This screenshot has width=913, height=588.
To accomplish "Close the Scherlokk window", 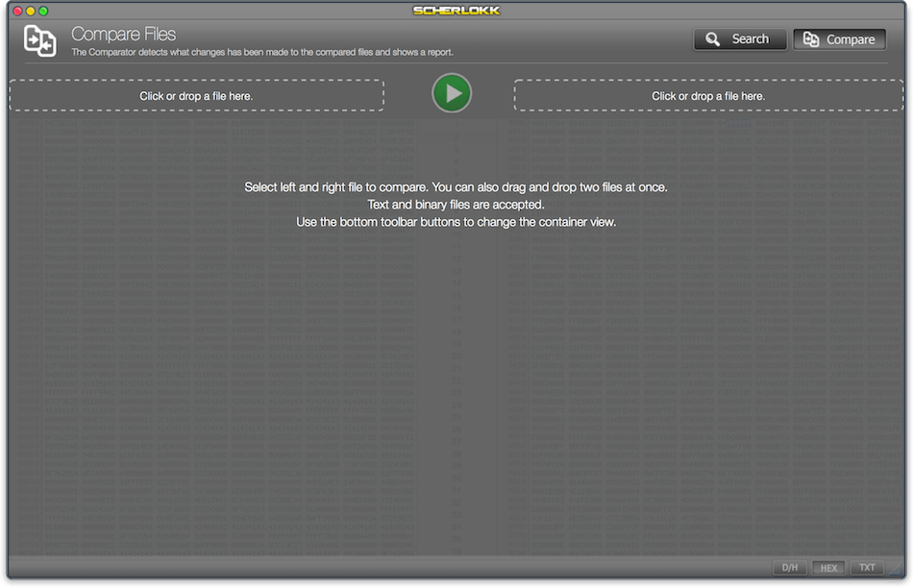I will [17, 11].
